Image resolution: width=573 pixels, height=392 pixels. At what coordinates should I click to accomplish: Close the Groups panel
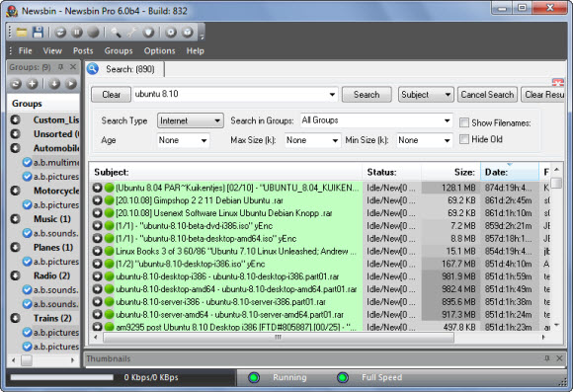coord(73,67)
